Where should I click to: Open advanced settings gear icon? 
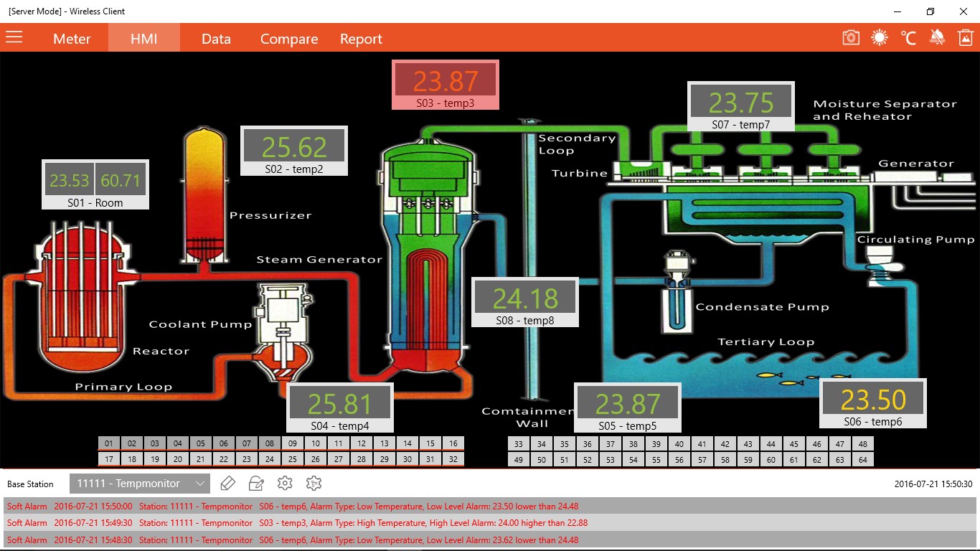click(x=314, y=484)
